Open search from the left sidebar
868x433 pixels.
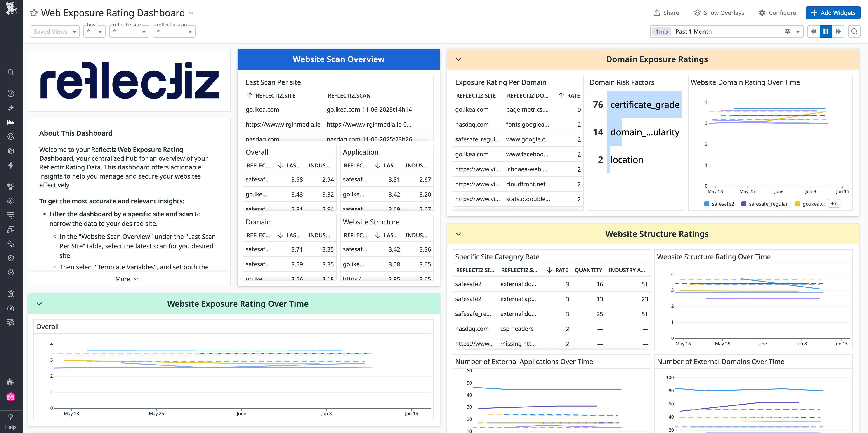pyautogui.click(x=11, y=72)
